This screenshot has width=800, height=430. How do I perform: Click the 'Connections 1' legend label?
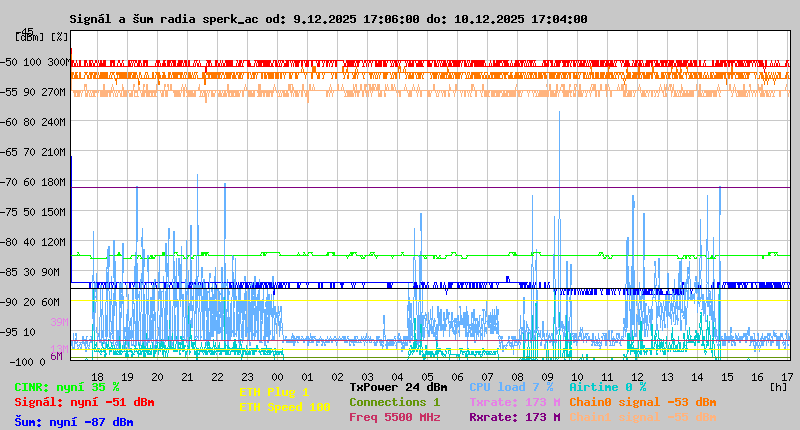pos(394,402)
